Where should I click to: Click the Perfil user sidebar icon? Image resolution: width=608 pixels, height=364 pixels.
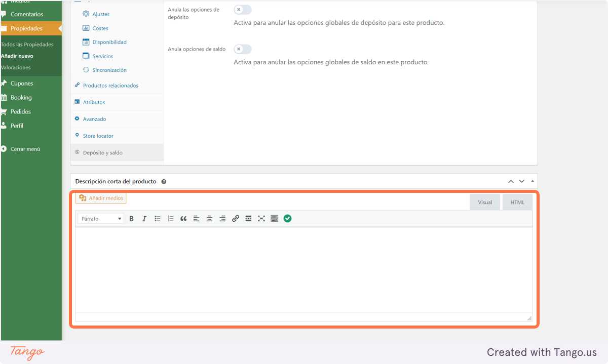[4, 126]
